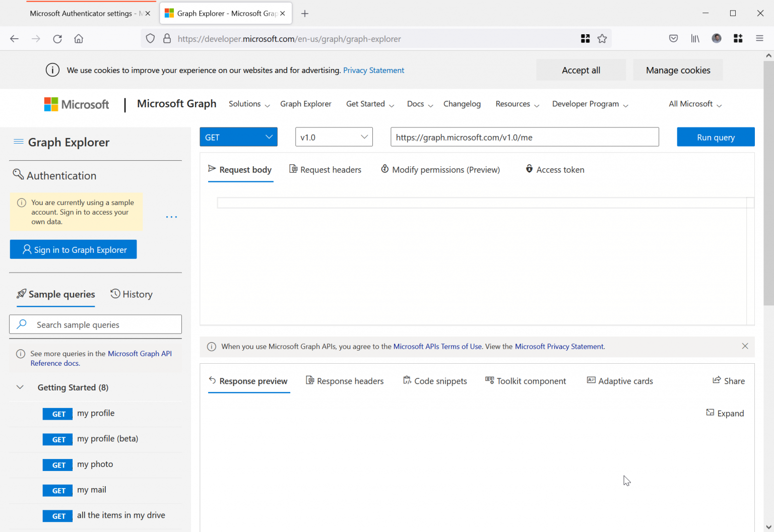Bookmark page with the star icon

[602, 39]
